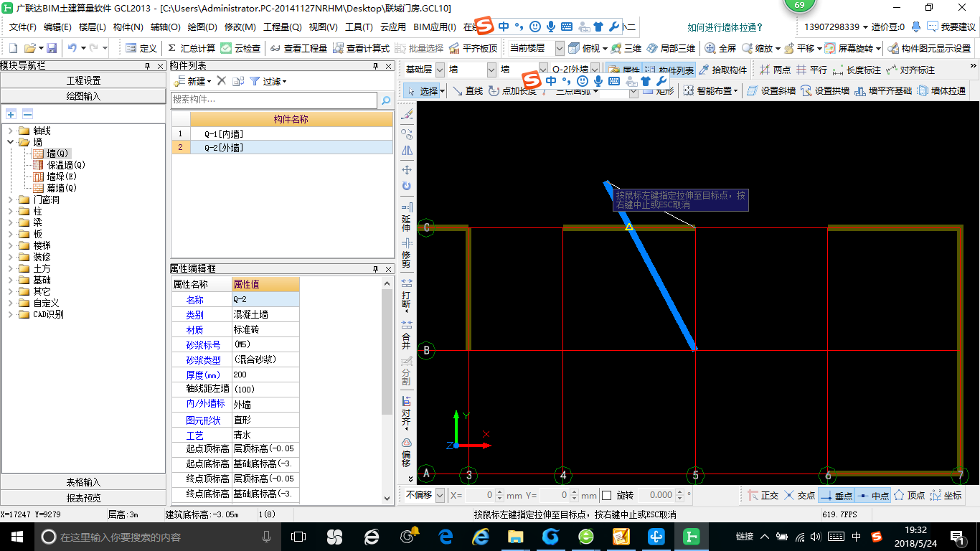Select the 平行 parallel axis tool

point(811,70)
